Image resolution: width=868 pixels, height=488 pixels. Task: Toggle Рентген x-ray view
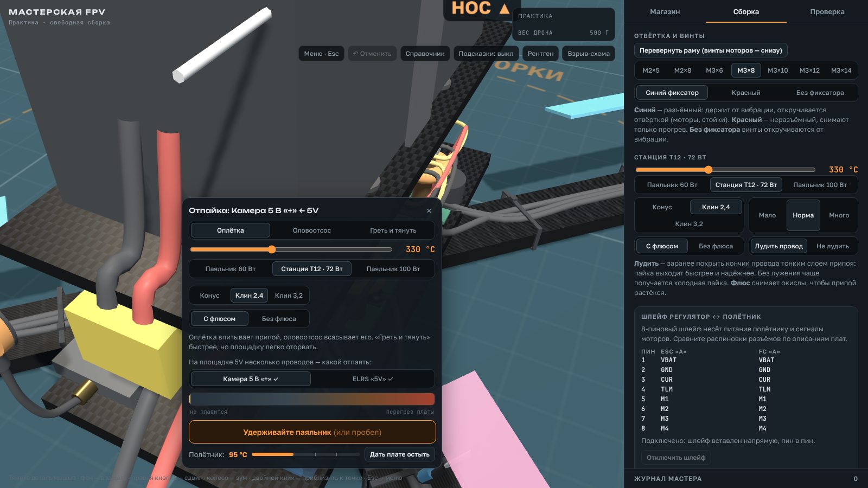[540, 54]
